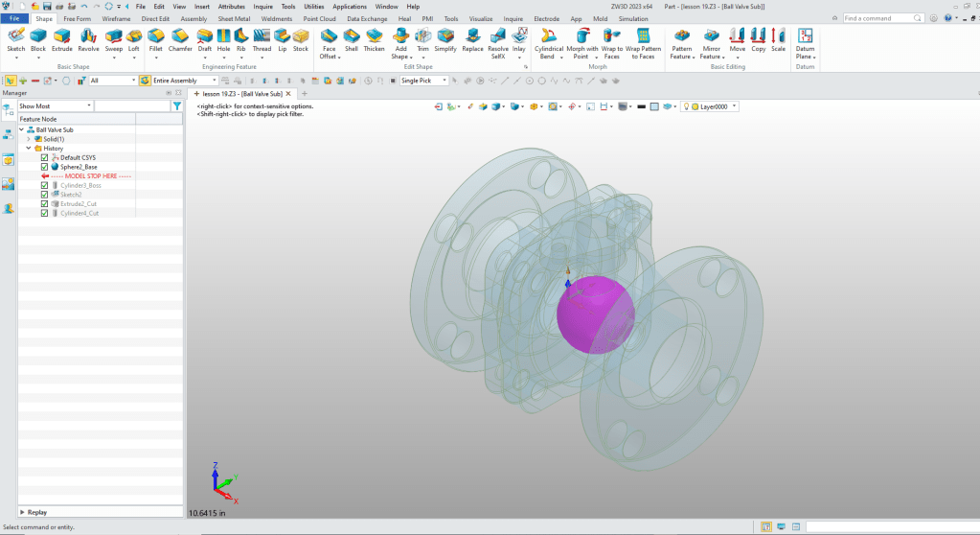Viewport: 980px width, 535px height.
Task: Open the Show Most dropdown
Action: coord(56,106)
